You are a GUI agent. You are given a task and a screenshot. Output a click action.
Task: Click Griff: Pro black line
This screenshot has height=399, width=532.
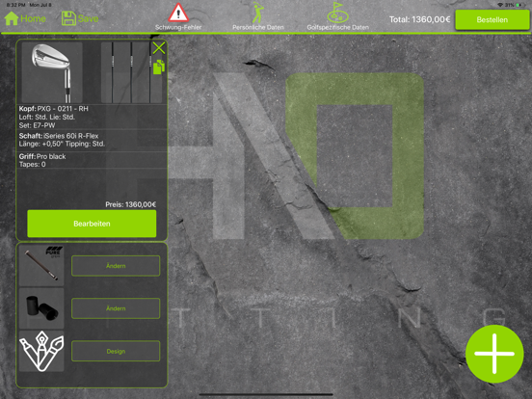[x=42, y=156]
